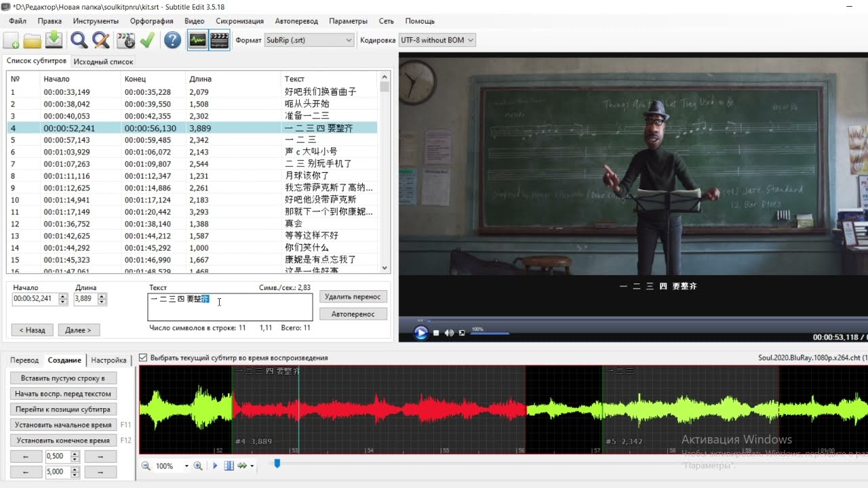Play the waveform selection with small blue arrow

(216, 466)
